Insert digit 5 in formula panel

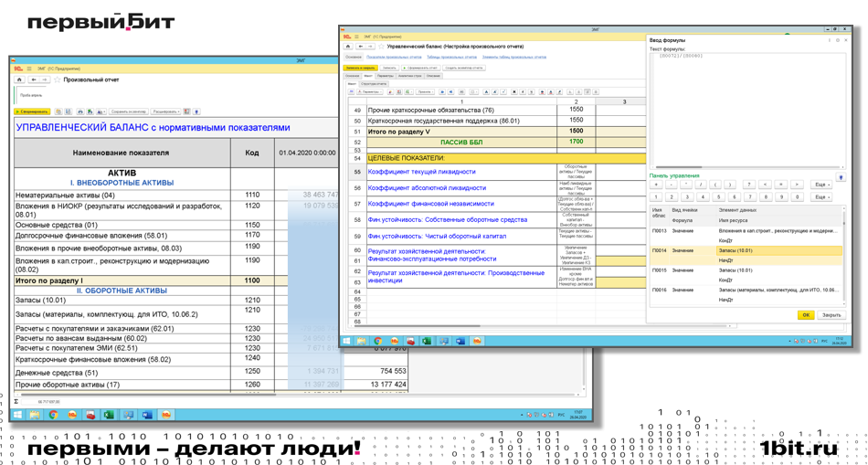718,197
